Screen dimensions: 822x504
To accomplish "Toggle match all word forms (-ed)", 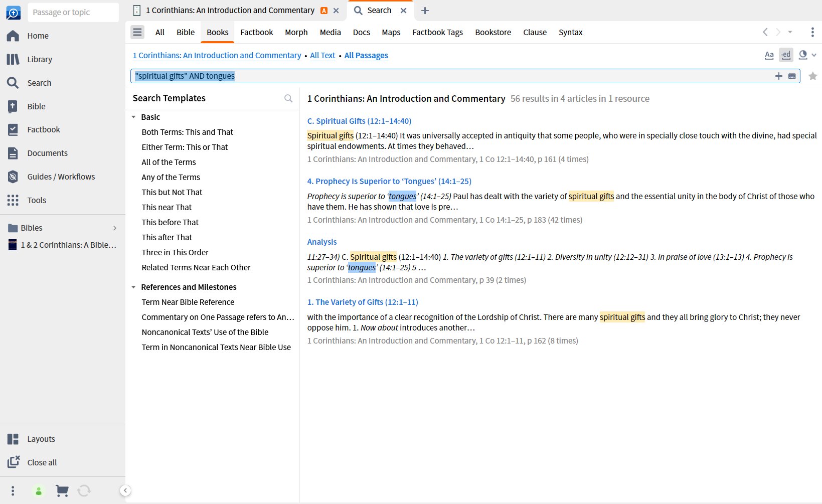I will point(786,55).
